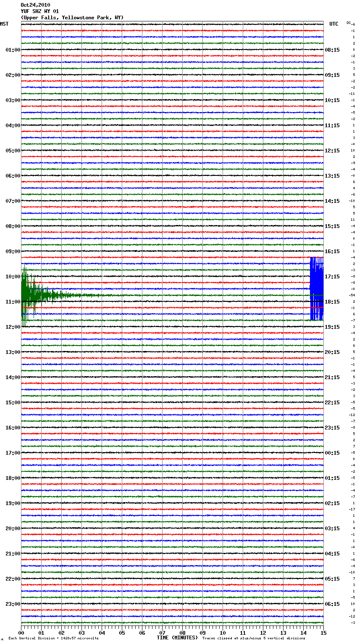The width and height of the screenshot is (357, 644).
Task: Click the 23:15 UTC time label
Action: click(332, 428)
